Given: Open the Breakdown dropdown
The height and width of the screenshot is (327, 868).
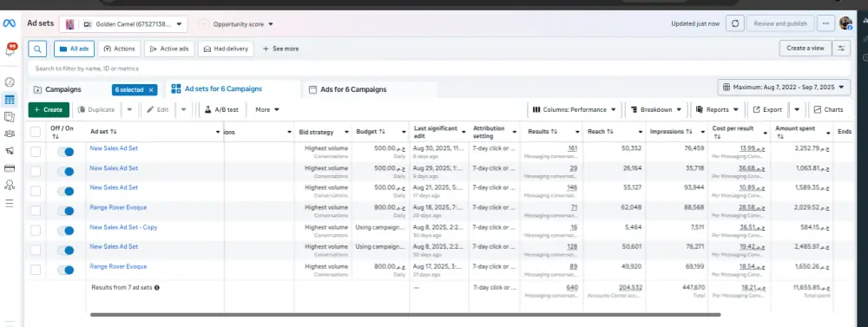Looking at the screenshot, I should tap(656, 109).
